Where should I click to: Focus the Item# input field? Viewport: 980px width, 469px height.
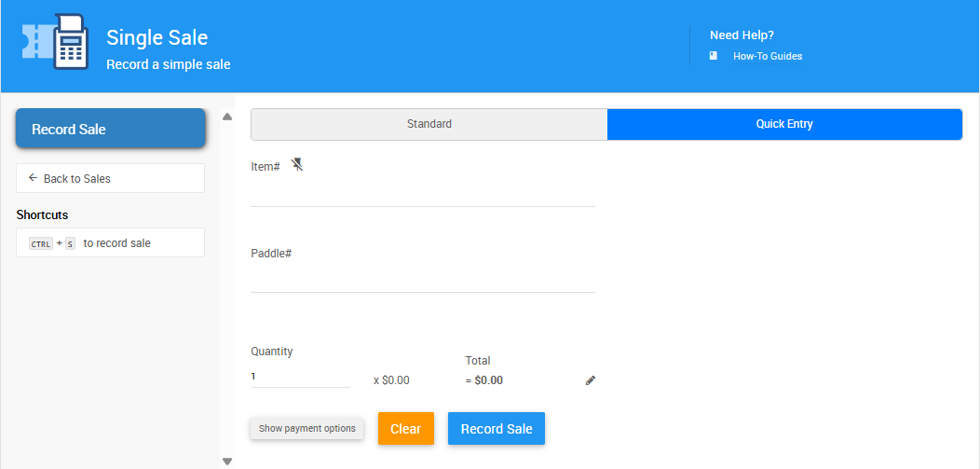click(x=422, y=193)
